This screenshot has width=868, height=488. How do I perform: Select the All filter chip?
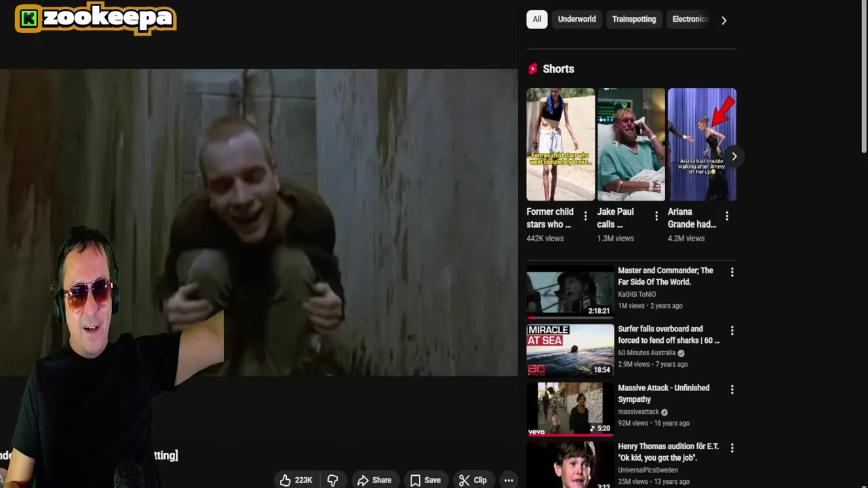(x=536, y=19)
